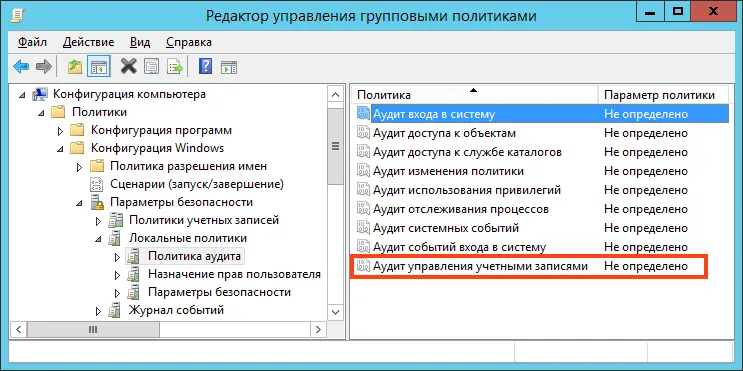Toggle the Show/Hide console tree icon
743x371 pixels.
click(99, 66)
